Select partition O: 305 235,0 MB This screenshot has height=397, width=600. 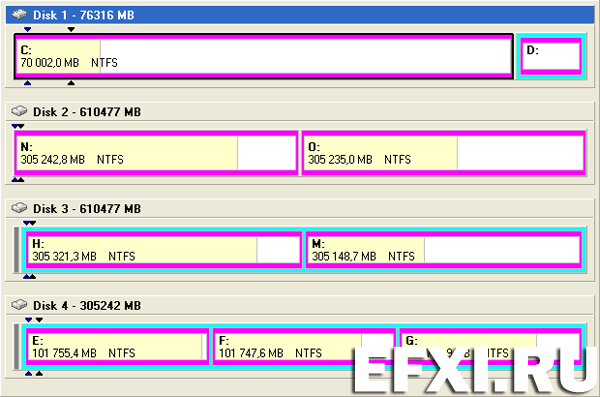pos(444,153)
